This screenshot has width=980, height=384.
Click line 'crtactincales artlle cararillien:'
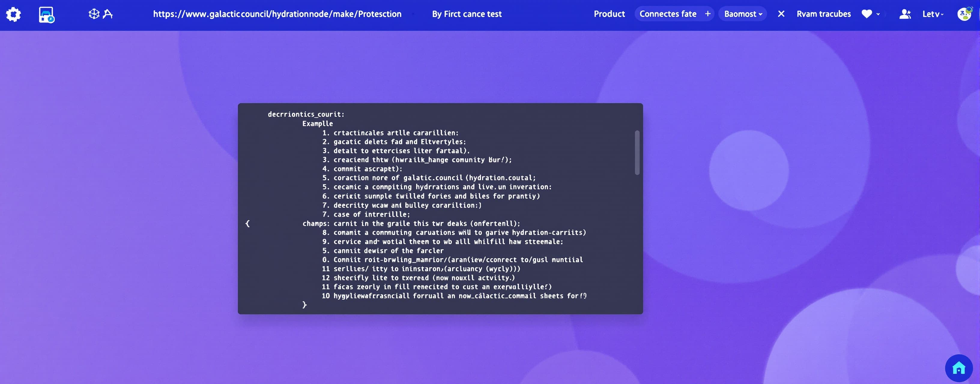[390, 133]
